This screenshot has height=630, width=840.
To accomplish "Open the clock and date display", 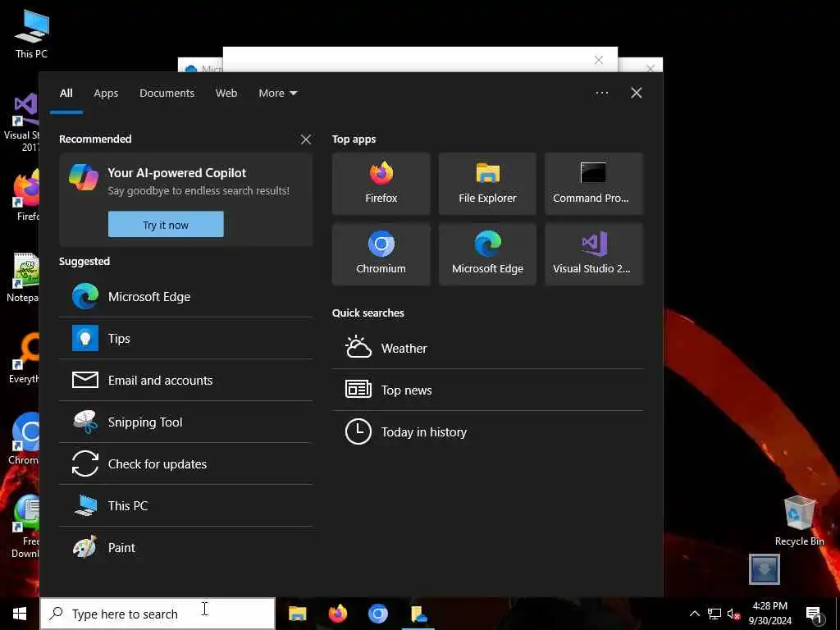I will tap(769, 614).
